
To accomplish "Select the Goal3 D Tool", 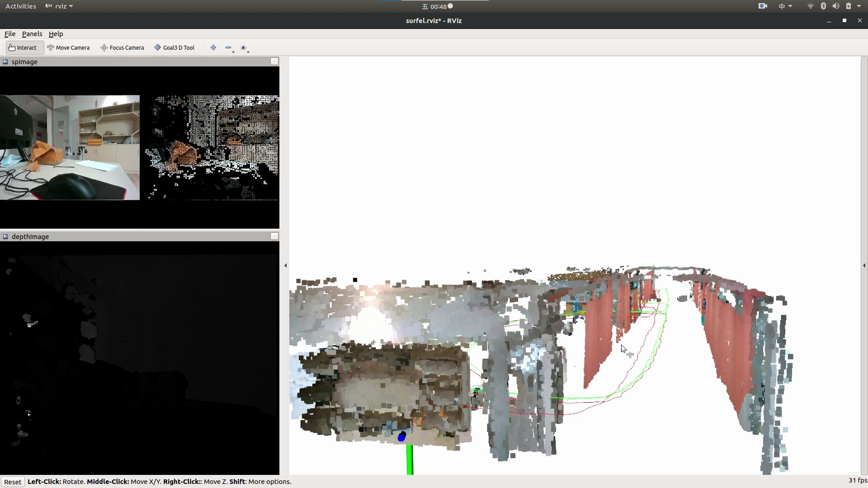I will (175, 47).
